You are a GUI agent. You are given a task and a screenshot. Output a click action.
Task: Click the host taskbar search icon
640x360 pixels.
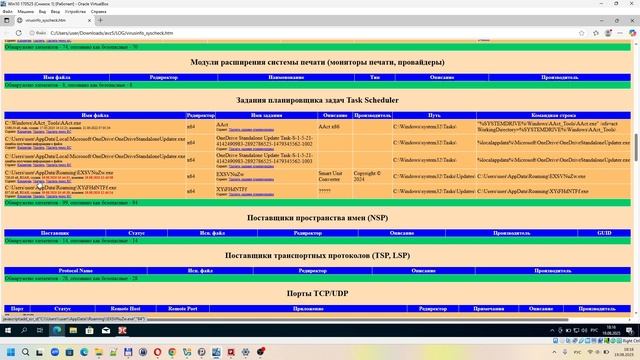(x=25, y=352)
